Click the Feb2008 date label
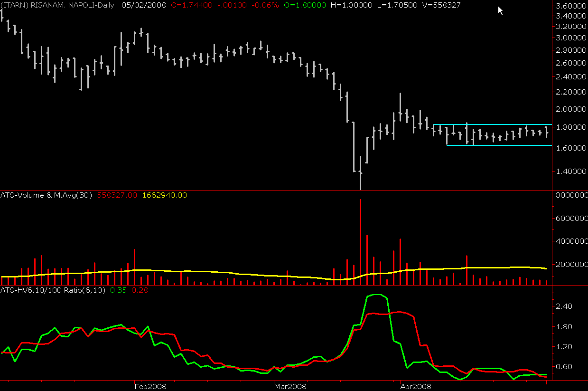 click(150, 386)
